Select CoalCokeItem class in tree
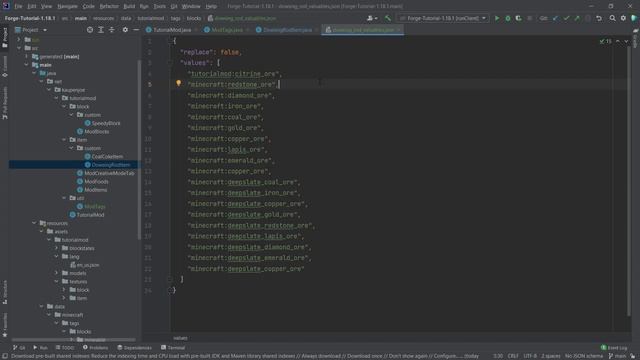This screenshot has height=360, width=640. (x=104, y=156)
